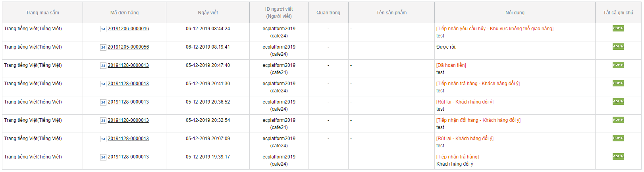Click ADMIN badge for order 20191206-0000016
The image size is (644, 172).
(x=618, y=28)
